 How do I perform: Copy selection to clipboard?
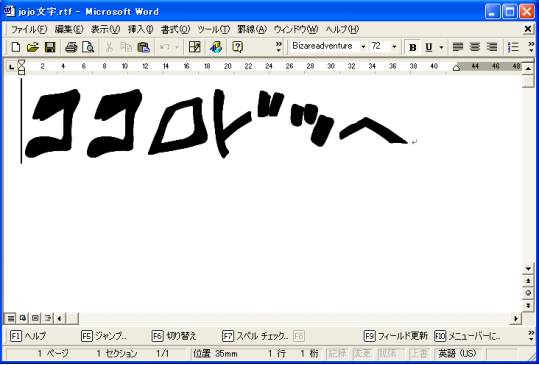click(x=126, y=47)
